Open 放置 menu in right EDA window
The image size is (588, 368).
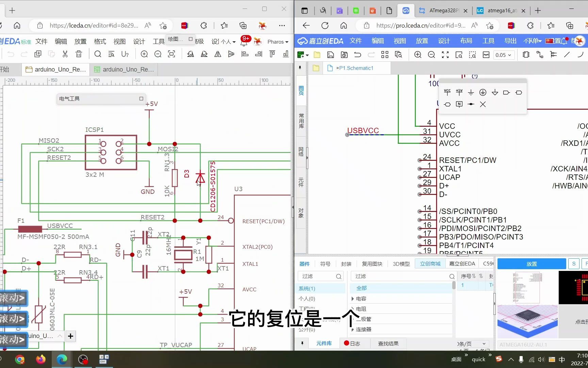pyautogui.click(x=422, y=41)
